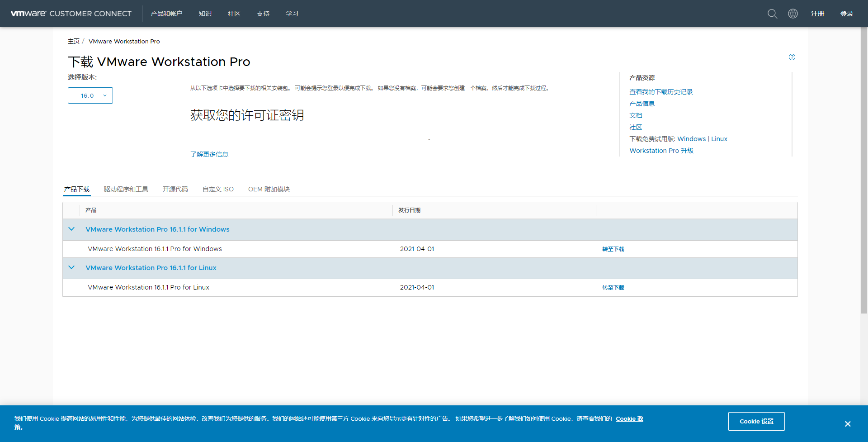Open the 16.0 version dropdown

click(90, 95)
